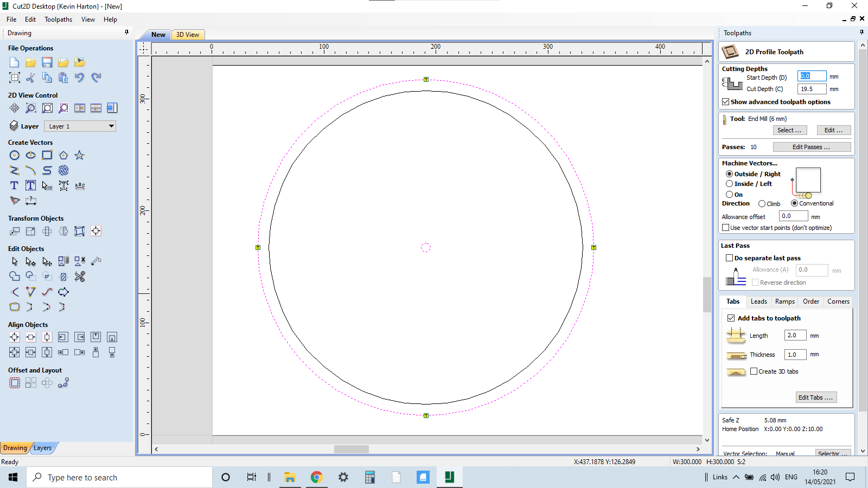Click the Edit Tabs button

(816, 397)
